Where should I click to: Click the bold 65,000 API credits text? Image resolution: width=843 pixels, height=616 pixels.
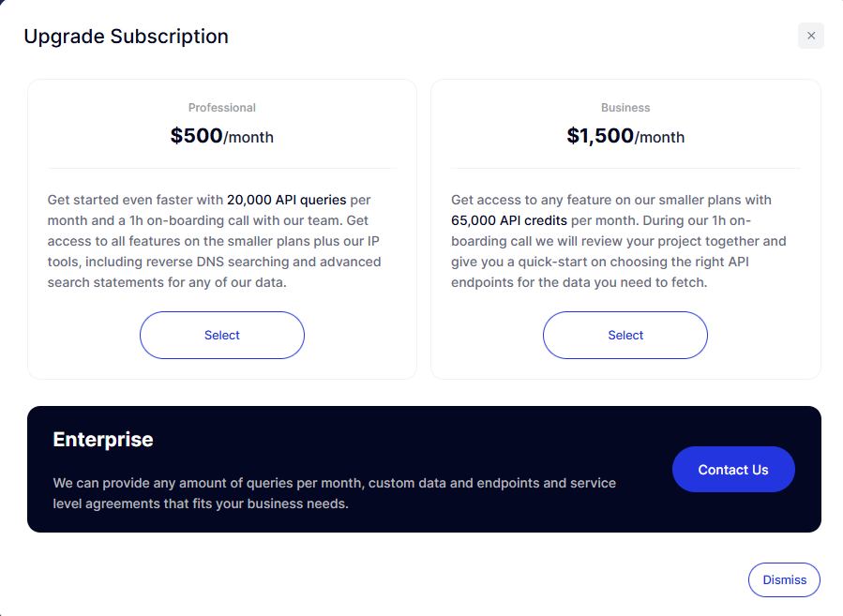click(508, 220)
